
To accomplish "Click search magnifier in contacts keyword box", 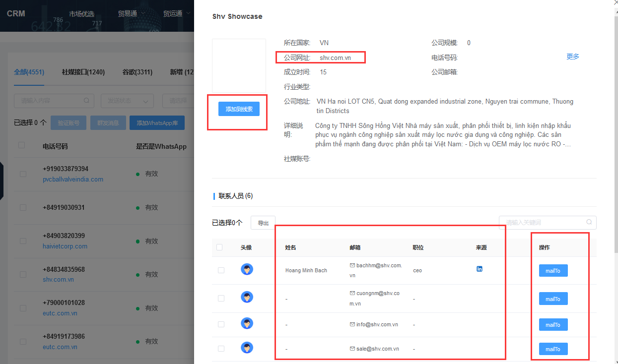I will [x=589, y=222].
